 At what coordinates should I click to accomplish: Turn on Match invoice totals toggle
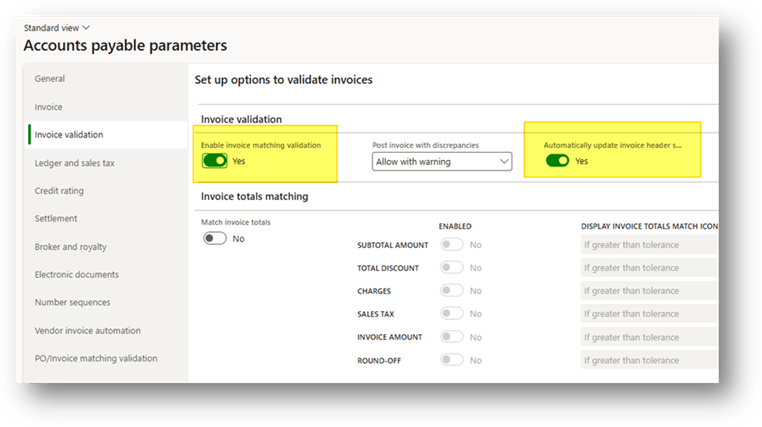[x=214, y=238]
